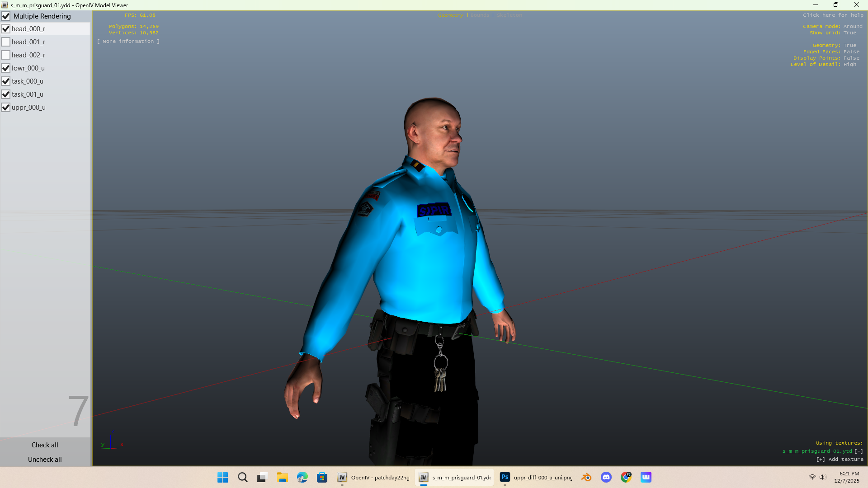
Task: Click the Windows Start button
Action: point(222,477)
